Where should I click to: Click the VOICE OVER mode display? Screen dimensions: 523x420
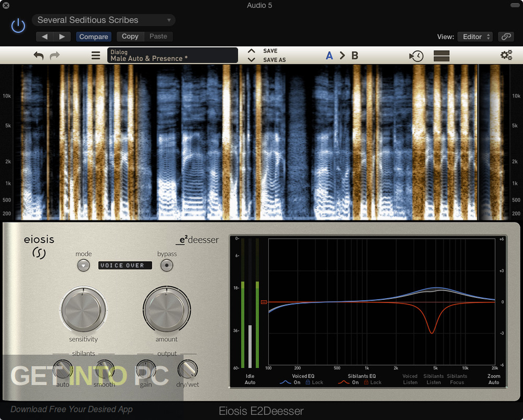[125, 265]
